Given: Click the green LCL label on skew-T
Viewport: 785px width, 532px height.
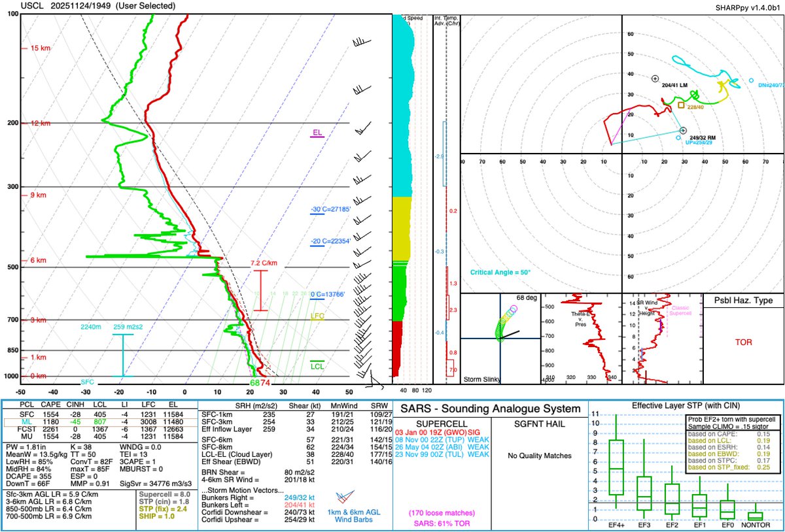Looking at the screenshot, I should click(317, 365).
